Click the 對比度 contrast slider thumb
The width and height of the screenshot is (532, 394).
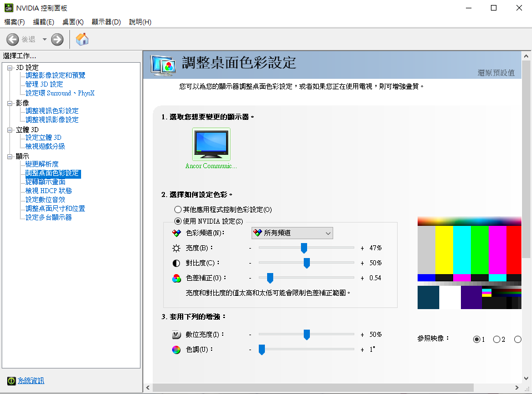[307, 263]
